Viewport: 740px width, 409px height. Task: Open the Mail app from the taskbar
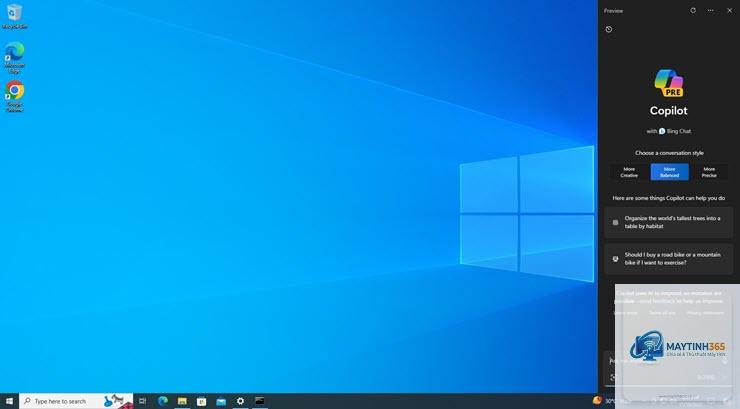click(x=221, y=401)
